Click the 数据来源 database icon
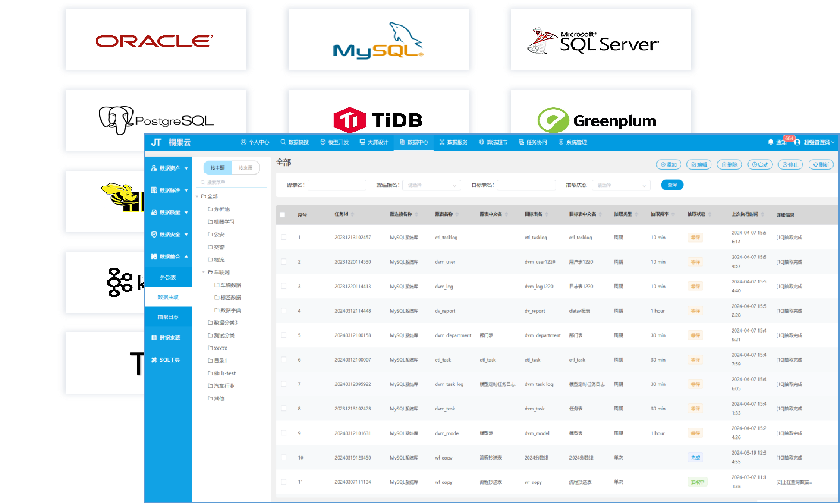The image size is (840, 504). (154, 338)
